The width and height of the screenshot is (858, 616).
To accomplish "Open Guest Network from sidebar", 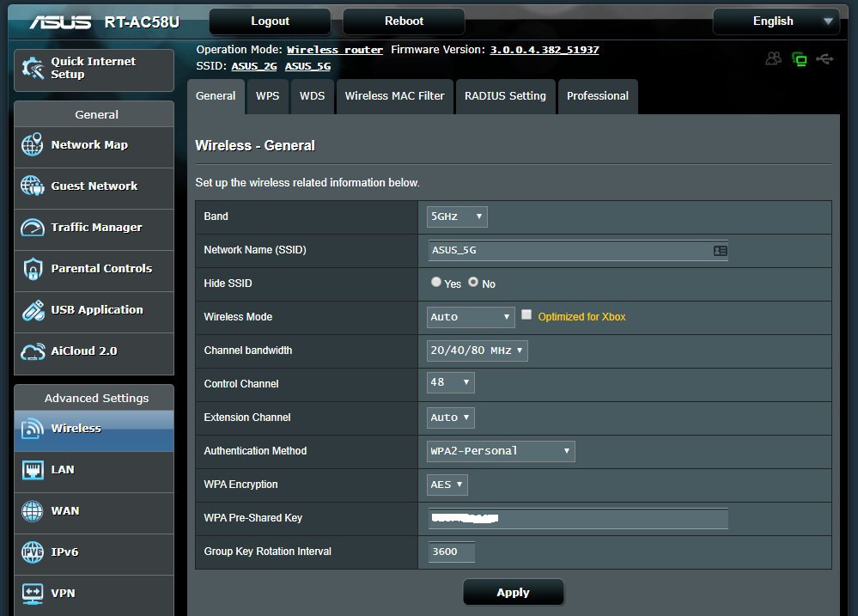I will pyautogui.click(x=94, y=186).
